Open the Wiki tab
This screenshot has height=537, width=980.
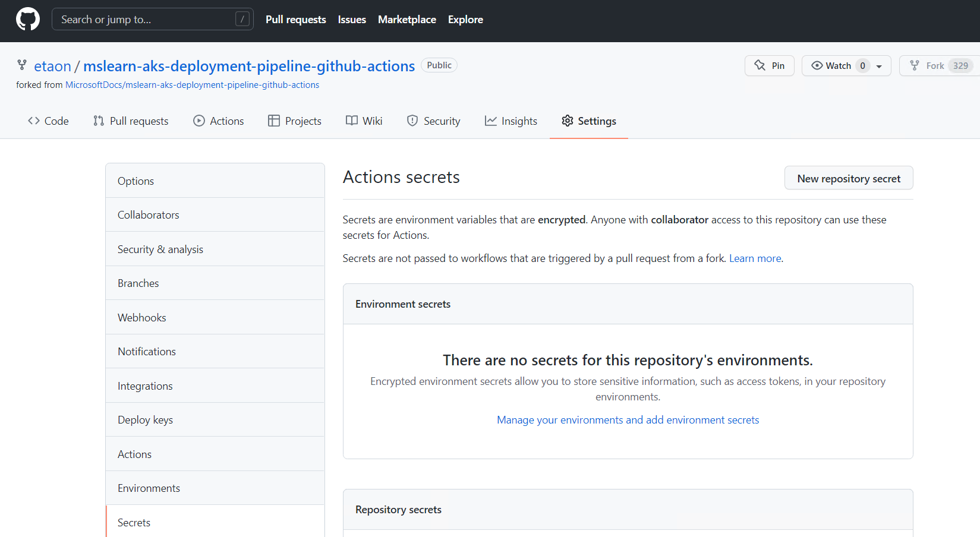point(364,121)
